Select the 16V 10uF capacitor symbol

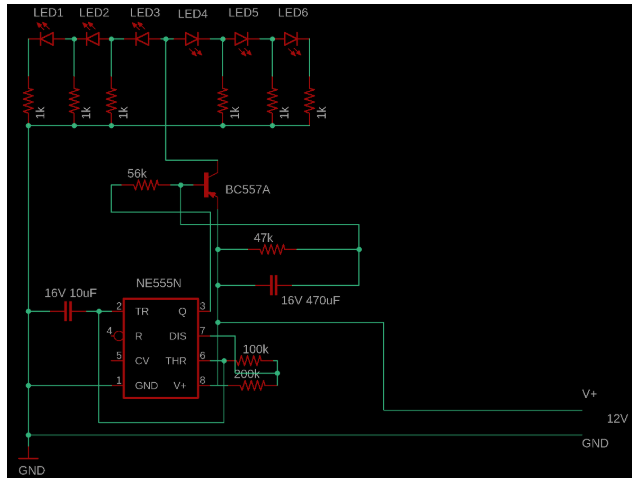(67, 311)
